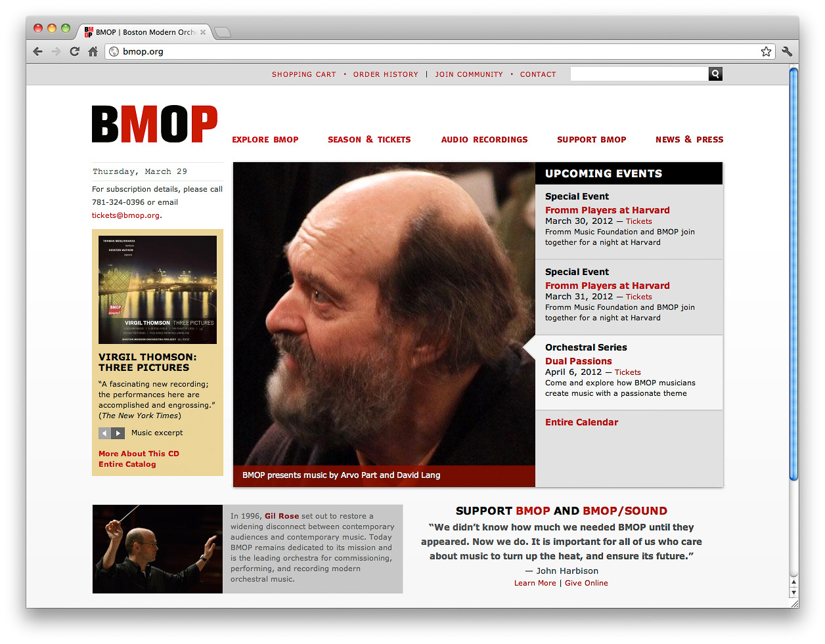Click the site search input field
Image resolution: width=825 pixels, height=644 pixels.
pos(639,74)
